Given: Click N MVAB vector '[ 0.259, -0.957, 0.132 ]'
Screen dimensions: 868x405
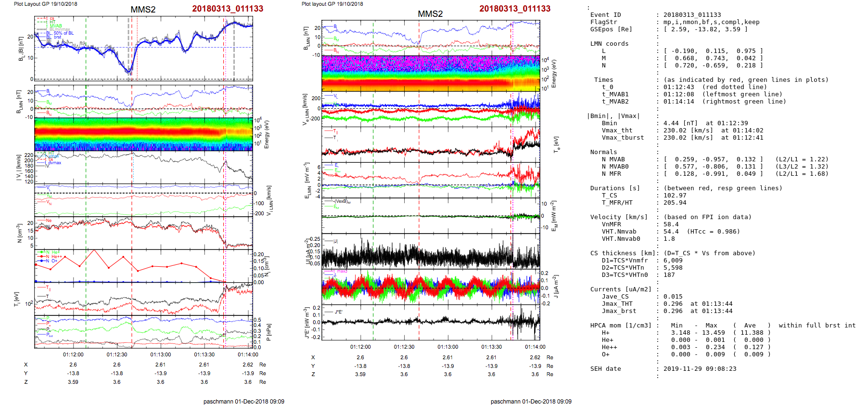Looking at the screenshot, I should [714, 159].
